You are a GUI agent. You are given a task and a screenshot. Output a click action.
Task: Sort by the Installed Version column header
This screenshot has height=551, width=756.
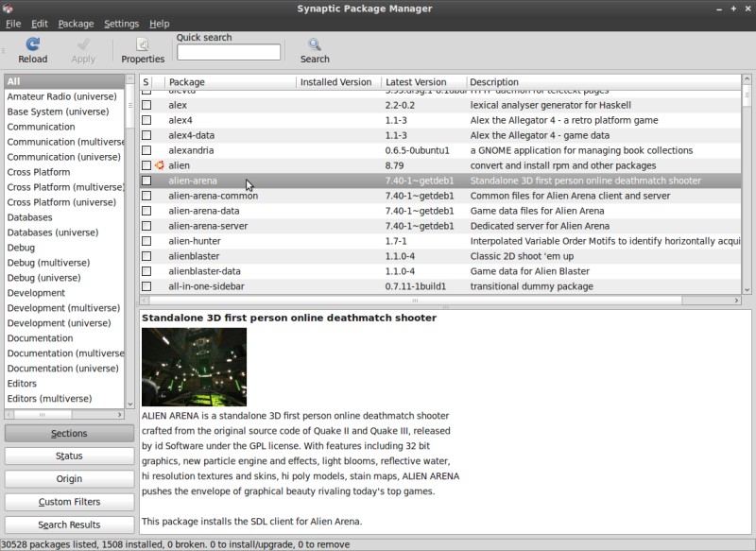(x=339, y=82)
